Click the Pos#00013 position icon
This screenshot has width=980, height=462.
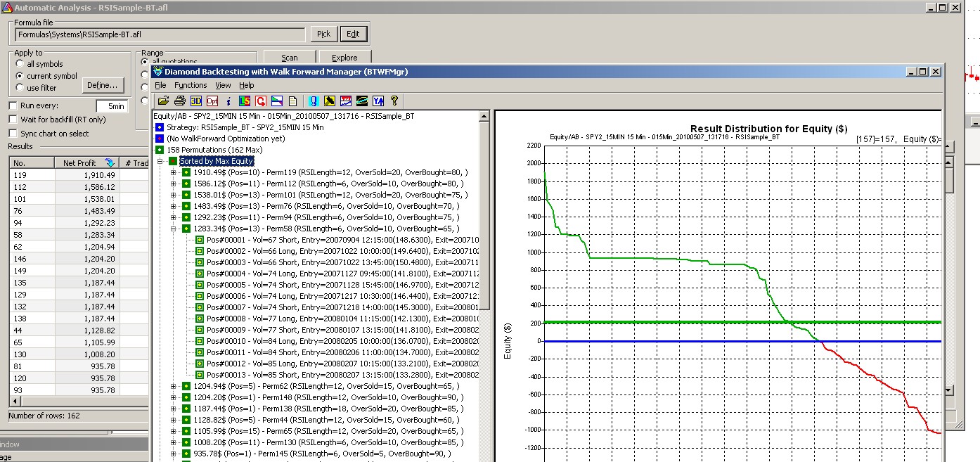pos(200,375)
